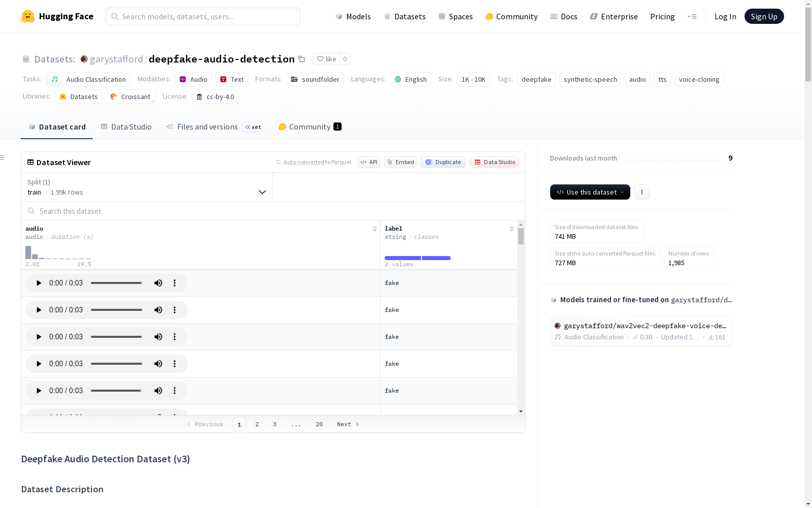The width and height of the screenshot is (812, 508).
Task: Click the Sign Up button
Action: [764, 16]
